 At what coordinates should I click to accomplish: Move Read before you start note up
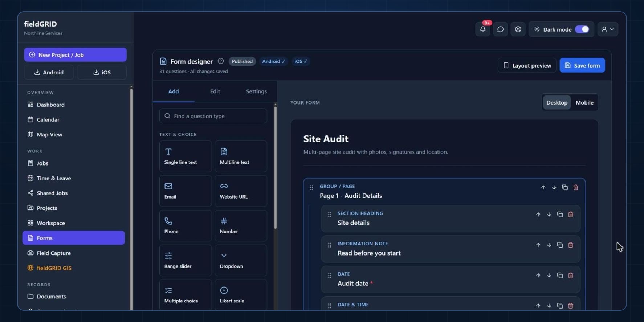[538, 245]
